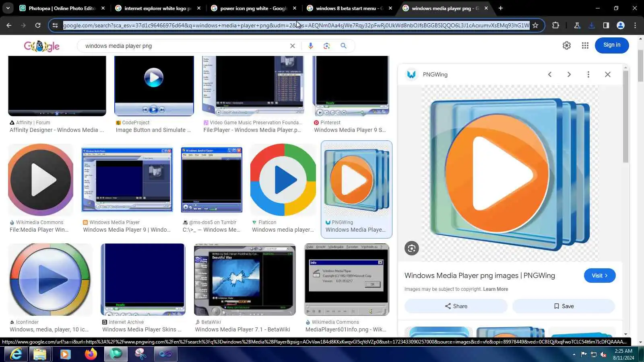The height and width of the screenshot is (362, 644).
Task: Launch Internet Explorer from the taskbar
Action: pos(16,354)
